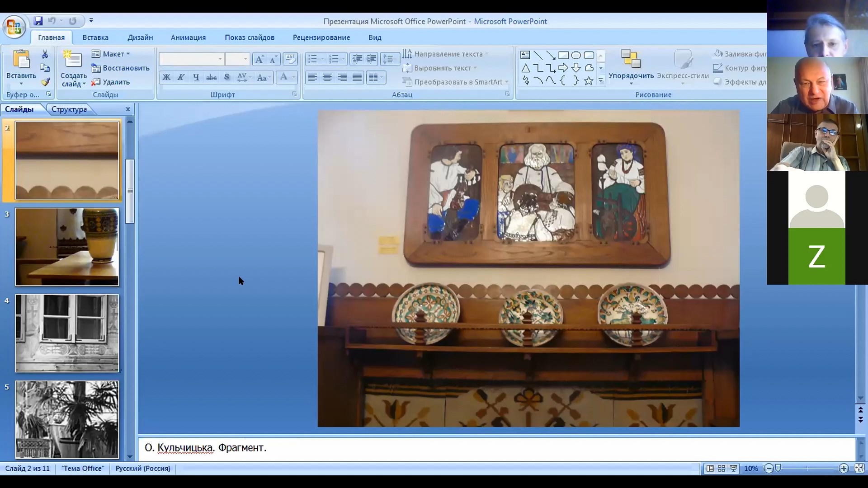The width and height of the screenshot is (868, 488).
Task: Switch to Slide Sorter view icon
Action: (722, 469)
